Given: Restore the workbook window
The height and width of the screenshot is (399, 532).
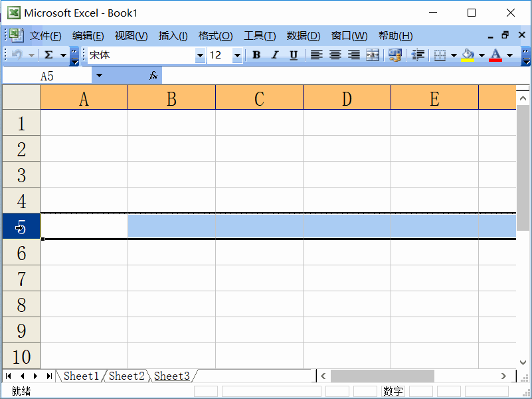Looking at the screenshot, I should point(505,35).
